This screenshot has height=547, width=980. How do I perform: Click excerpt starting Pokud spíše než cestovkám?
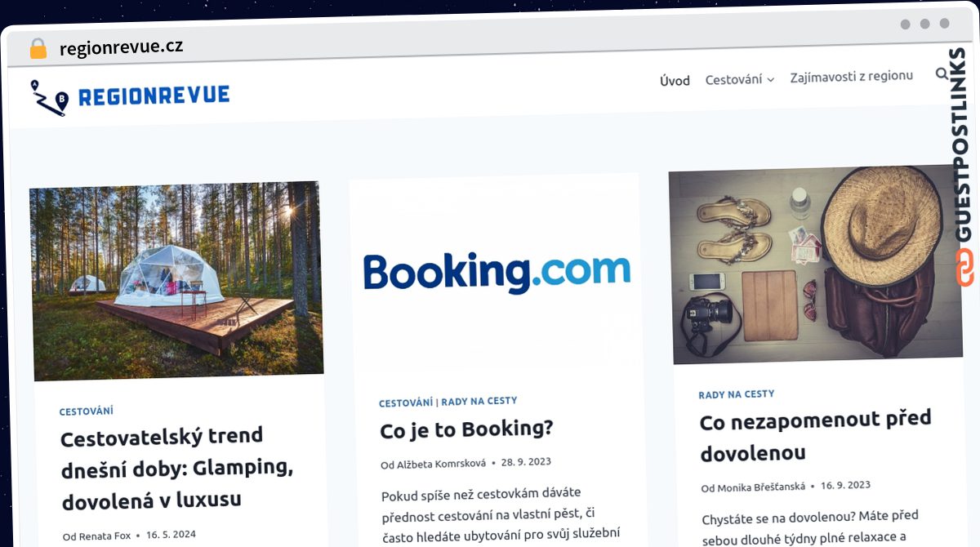pyautogui.click(x=499, y=516)
